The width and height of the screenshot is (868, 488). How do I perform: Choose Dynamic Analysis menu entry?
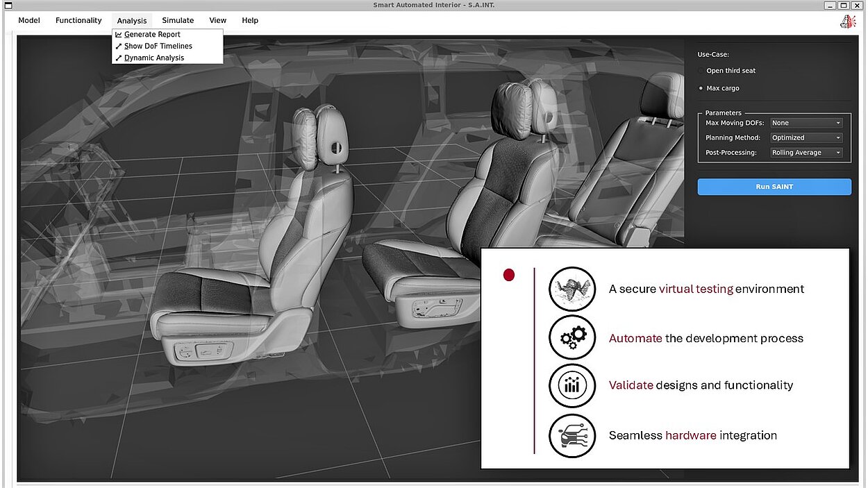(153, 58)
